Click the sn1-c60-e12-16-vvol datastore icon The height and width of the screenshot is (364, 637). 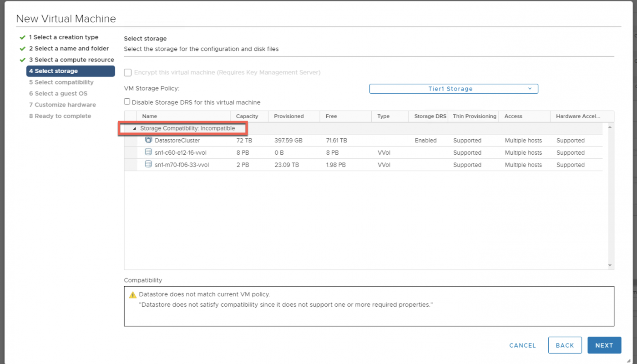tap(148, 152)
